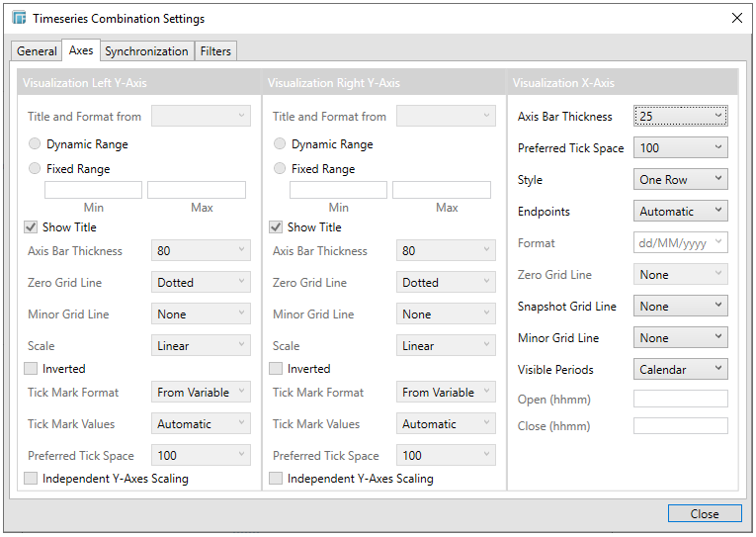Switch to the Filters tab
This screenshot has height=537, width=756.
[x=215, y=51]
